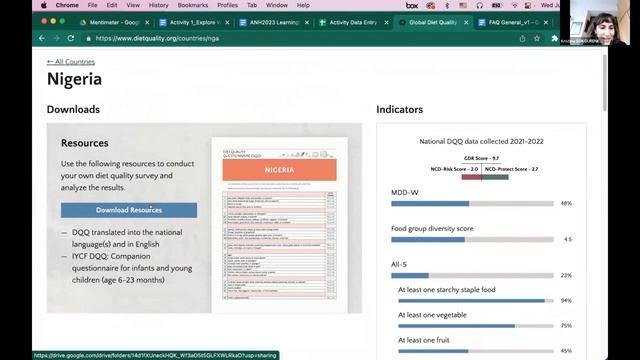The width and height of the screenshot is (640, 360).
Task: Close the Activity 1_Explore tab
Action: tap(227, 22)
